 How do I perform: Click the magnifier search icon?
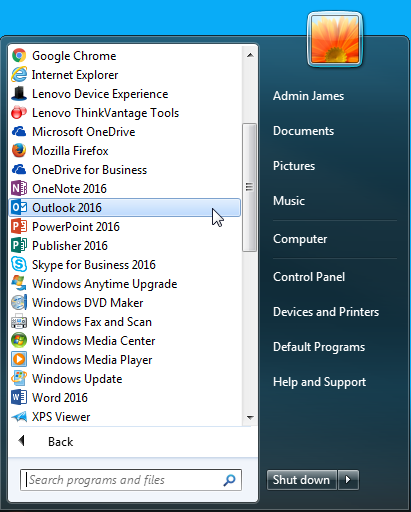click(229, 480)
